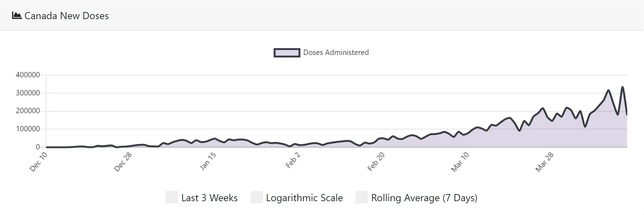
Task: Select the 300000 y-axis tick label
Action: pyautogui.click(x=28, y=93)
